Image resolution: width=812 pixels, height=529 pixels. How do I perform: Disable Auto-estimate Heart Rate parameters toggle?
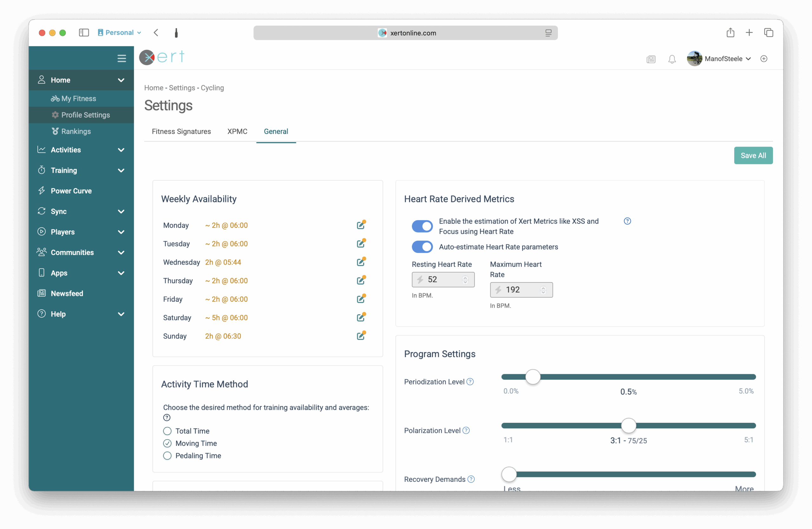click(422, 247)
